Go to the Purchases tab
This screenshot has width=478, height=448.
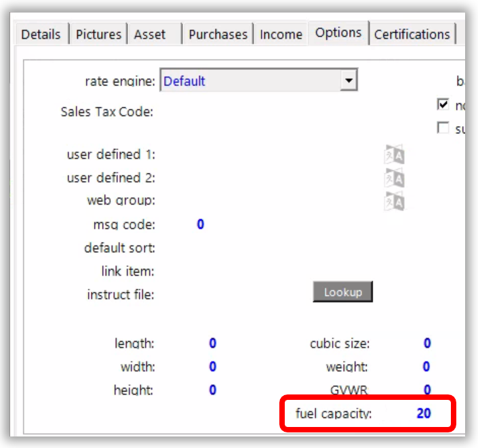pos(217,34)
